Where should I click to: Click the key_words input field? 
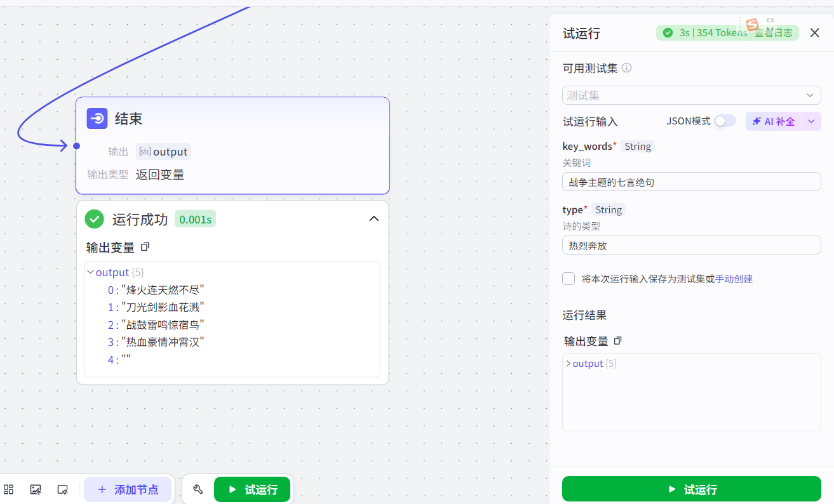691,182
